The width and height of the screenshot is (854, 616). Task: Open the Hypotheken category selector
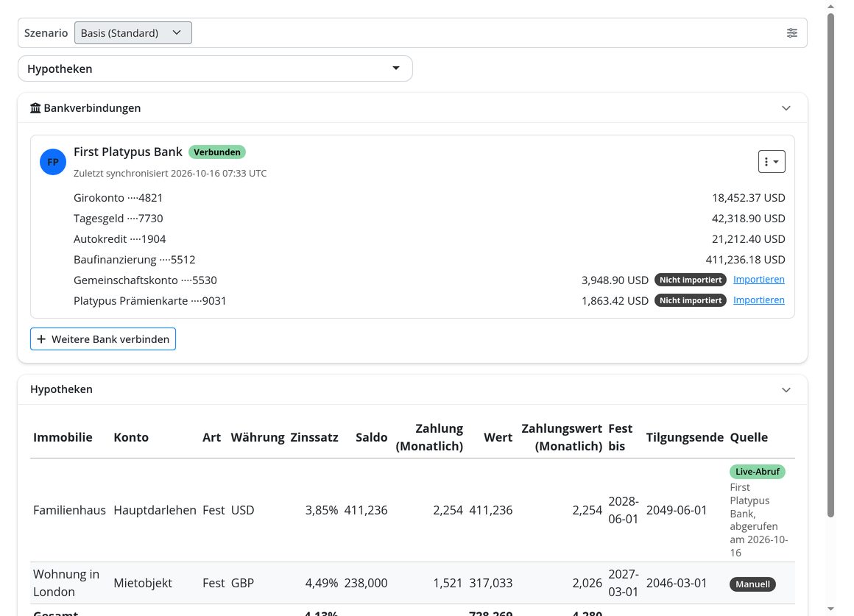(x=215, y=68)
